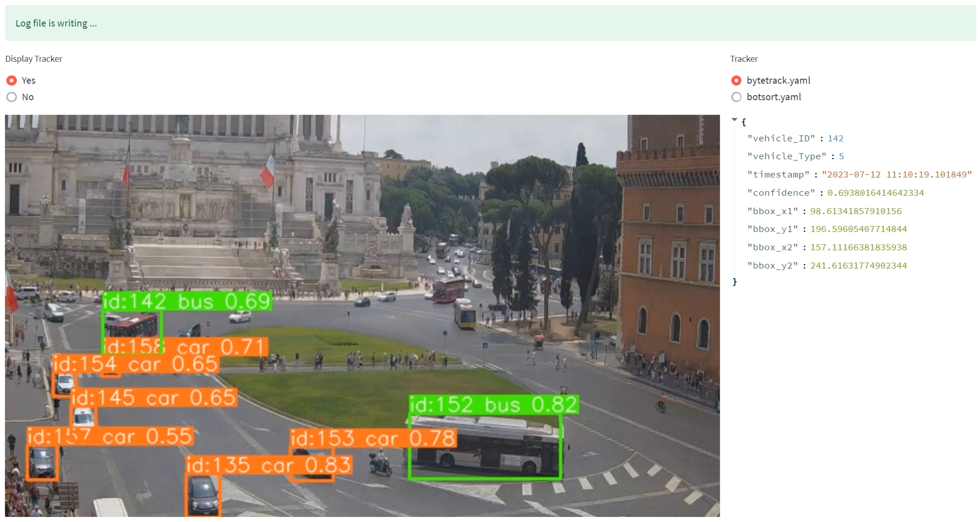Viewport: 980px width, 522px height.
Task: Select the No radio option for Display Tracker
Action: (x=12, y=97)
